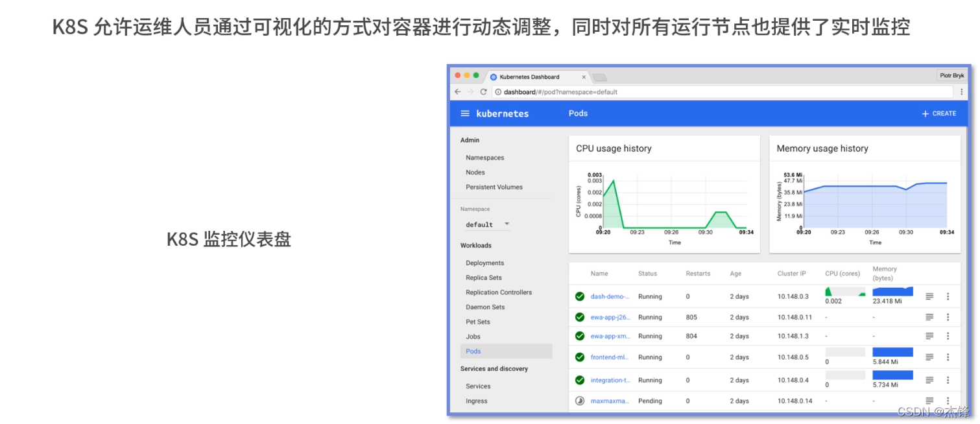Open more actions for ewa-app-xm pod
The height and width of the screenshot is (424, 980).
pos(948,336)
